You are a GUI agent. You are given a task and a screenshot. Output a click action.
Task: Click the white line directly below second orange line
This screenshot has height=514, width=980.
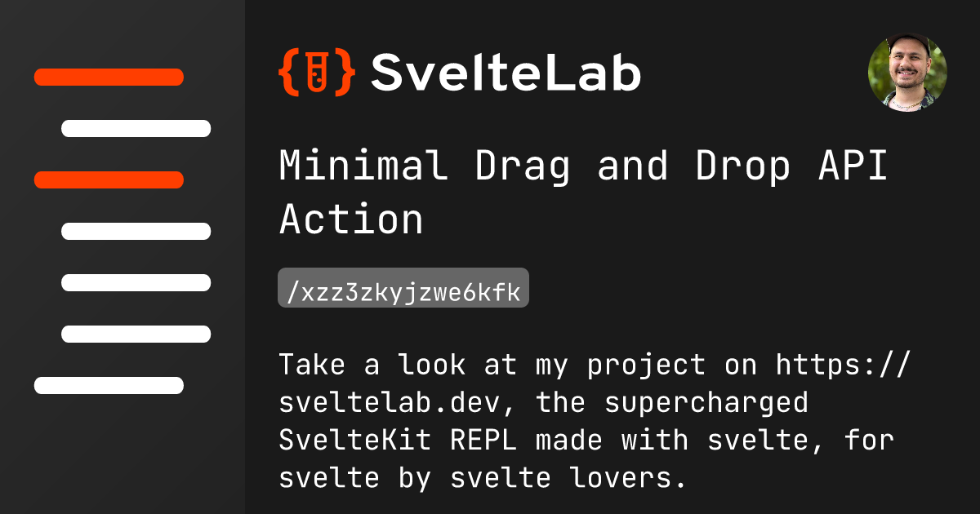136,231
